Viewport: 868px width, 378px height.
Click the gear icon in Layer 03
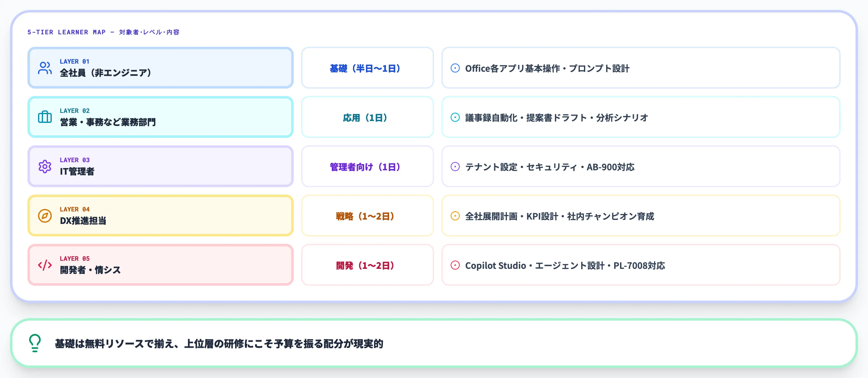point(45,166)
